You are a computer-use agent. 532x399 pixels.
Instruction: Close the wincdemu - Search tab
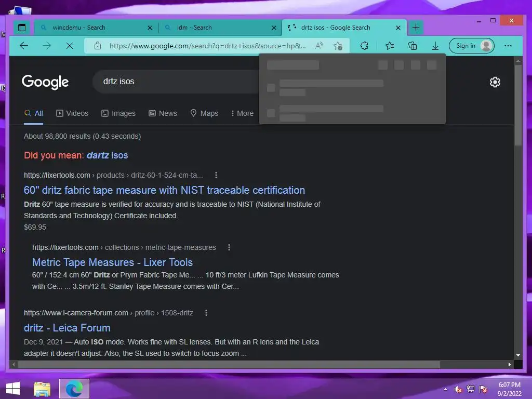point(150,28)
